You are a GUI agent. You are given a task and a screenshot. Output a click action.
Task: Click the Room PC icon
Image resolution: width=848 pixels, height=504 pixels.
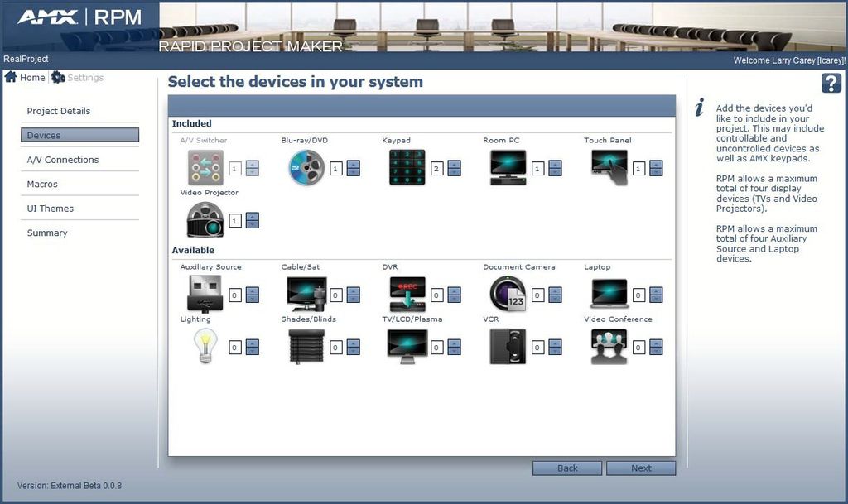tap(508, 168)
